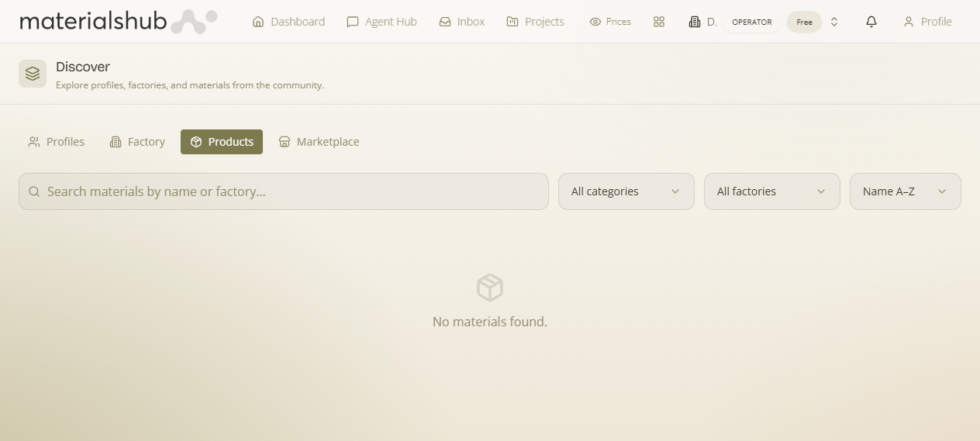The width and height of the screenshot is (980, 441).
Task: Open the All categories dropdown
Action: pos(626,191)
